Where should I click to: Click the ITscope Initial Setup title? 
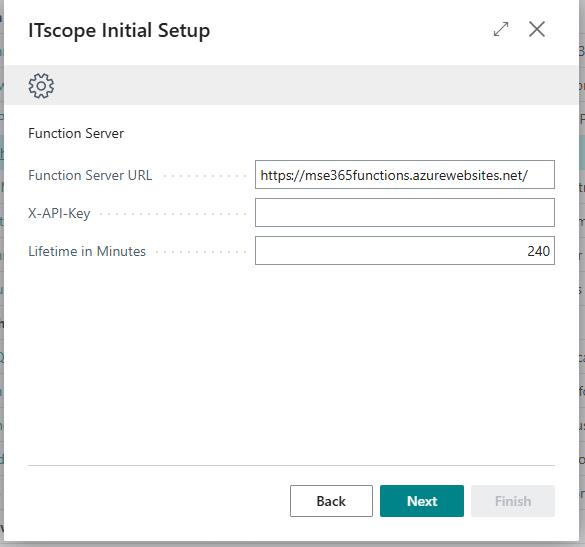[119, 31]
